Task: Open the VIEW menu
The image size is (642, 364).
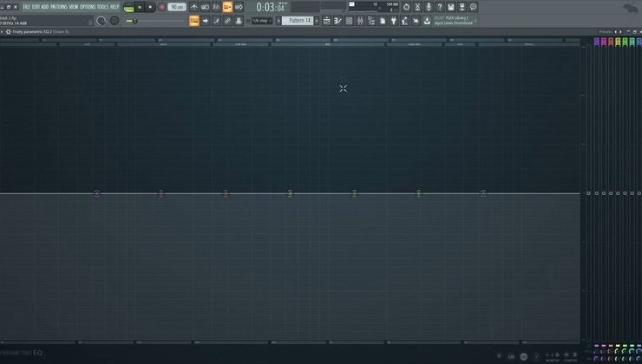Action: (74, 7)
